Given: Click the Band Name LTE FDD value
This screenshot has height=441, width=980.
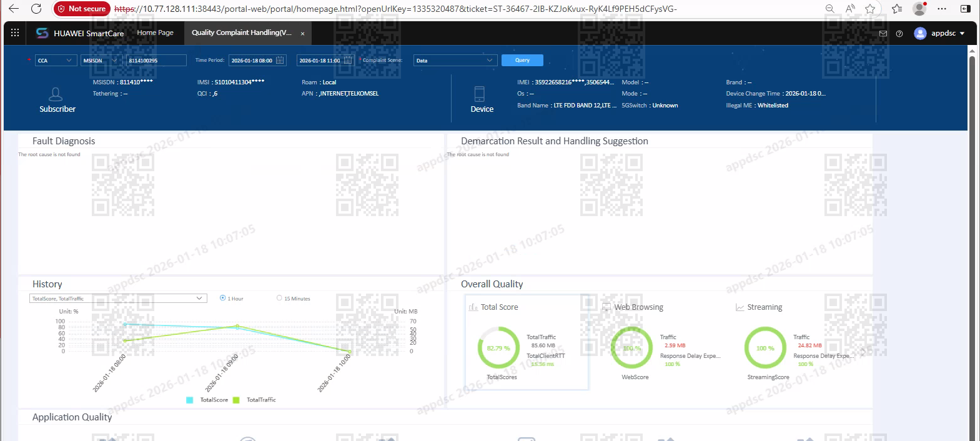Looking at the screenshot, I should 585,106.
